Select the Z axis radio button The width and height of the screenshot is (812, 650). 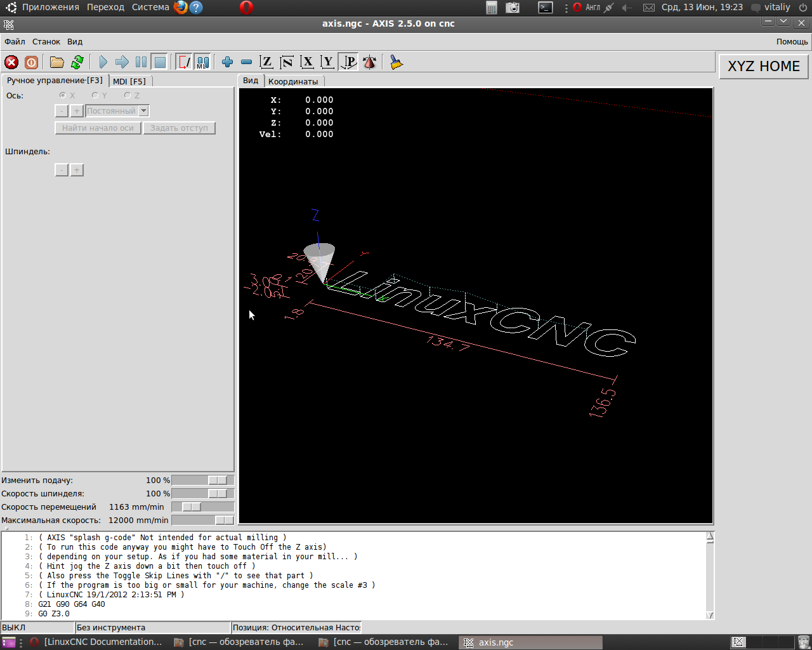click(x=128, y=96)
